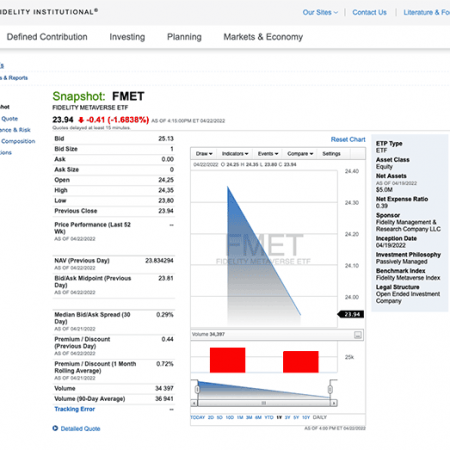This screenshot has width=450, height=450.
Task: Click the FMET snapshot heading
Action: (x=128, y=96)
